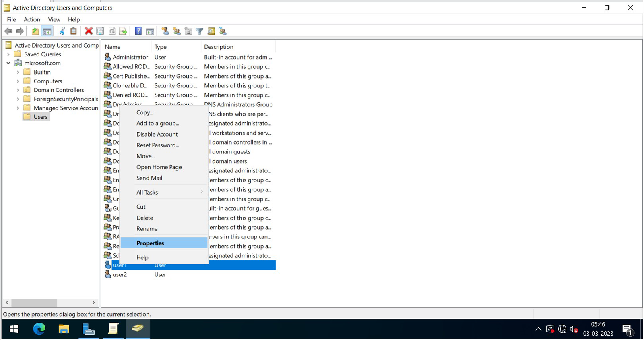This screenshot has width=644, height=340.
Task: Click the Cut scissors toolbar icon
Action: click(x=62, y=31)
